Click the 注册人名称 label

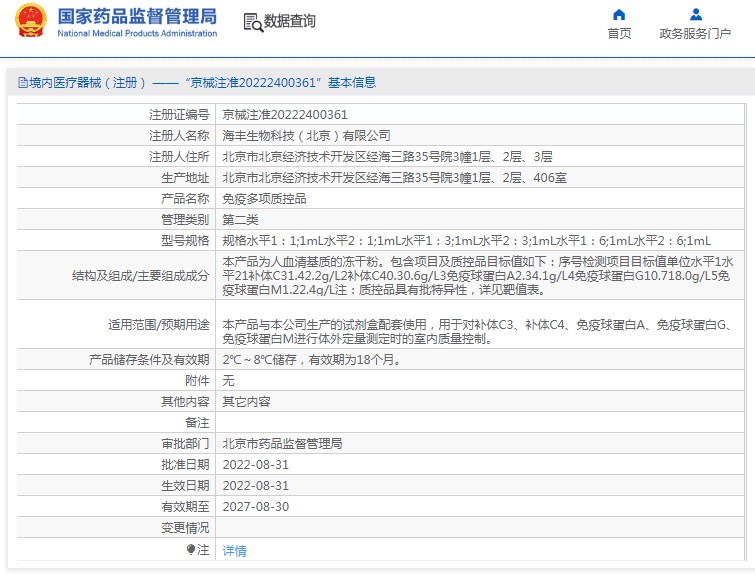[x=179, y=136]
